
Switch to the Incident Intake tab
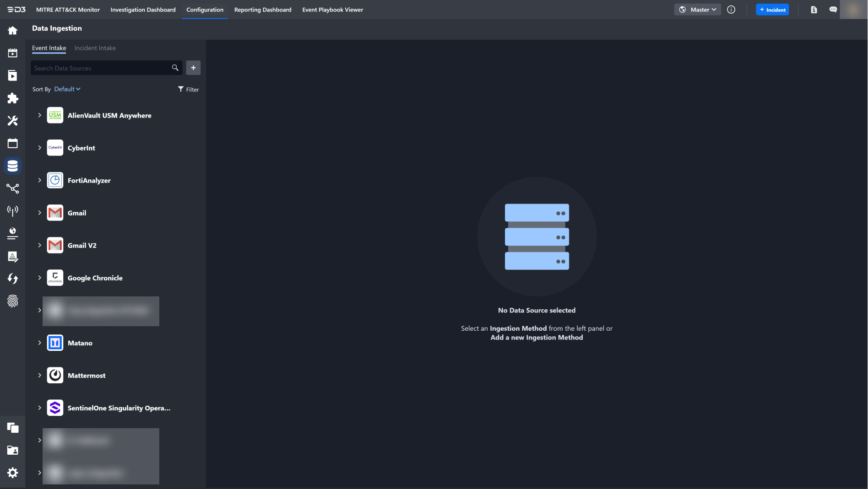click(95, 48)
